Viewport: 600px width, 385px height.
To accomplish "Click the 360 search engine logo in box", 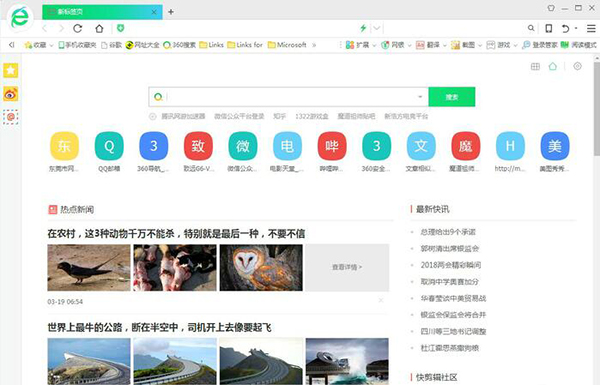I will pyautogui.click(x=158, y=97).
